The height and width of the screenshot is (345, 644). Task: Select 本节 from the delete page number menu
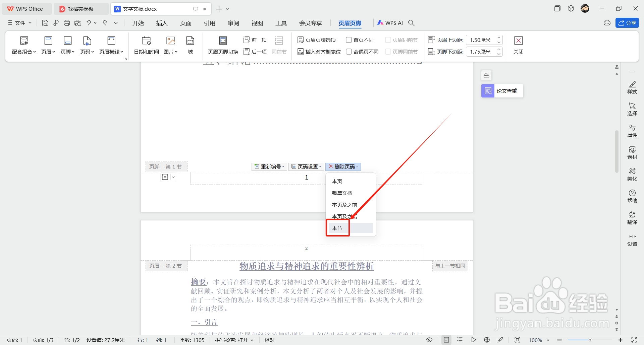point(337,228)
